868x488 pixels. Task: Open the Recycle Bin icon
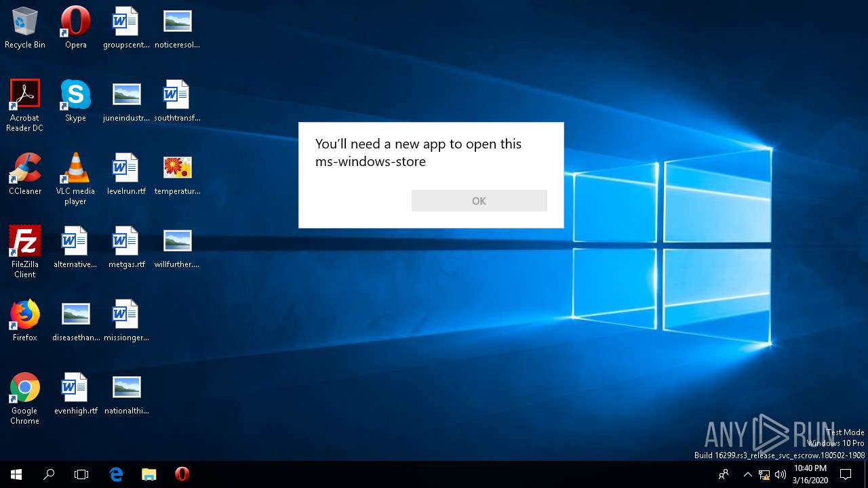(x=25, y=28)
